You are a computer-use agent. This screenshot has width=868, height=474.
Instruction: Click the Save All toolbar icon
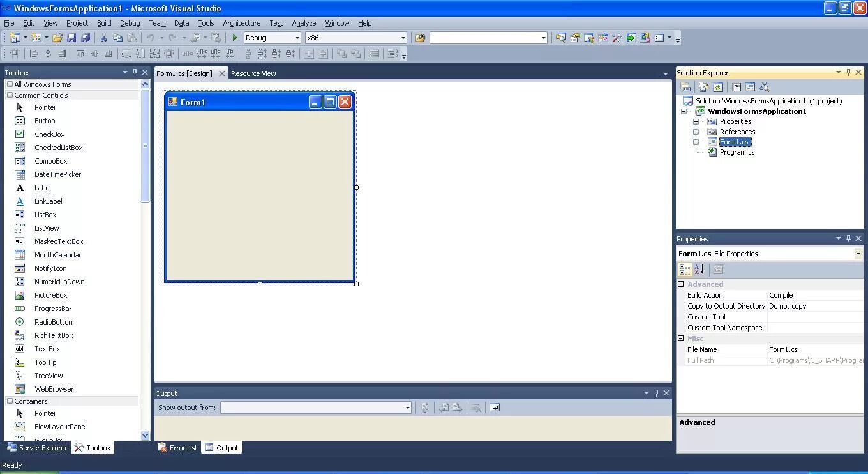point(86,38)
